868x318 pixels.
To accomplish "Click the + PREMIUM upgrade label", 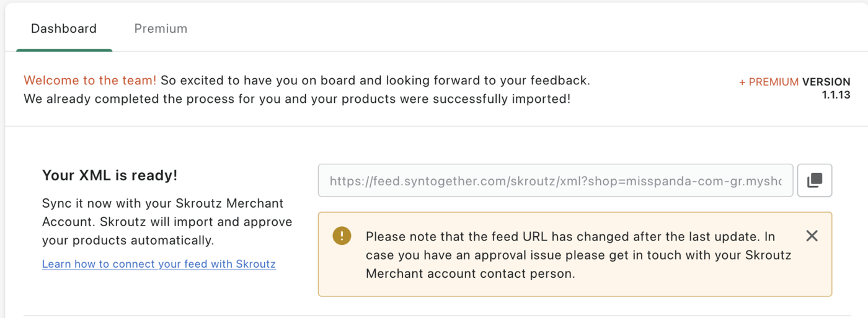I will 768,82.
